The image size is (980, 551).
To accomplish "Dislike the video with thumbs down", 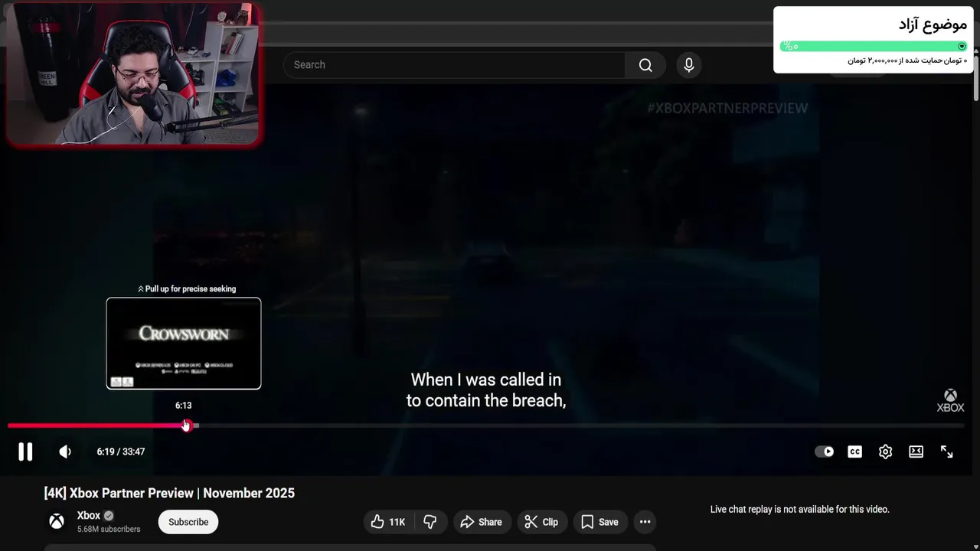I will click(430, 522).
